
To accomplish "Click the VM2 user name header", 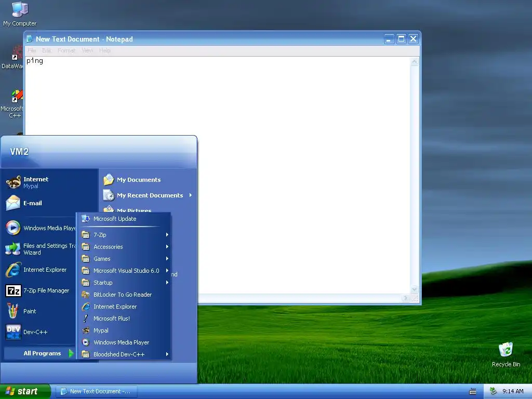I will click(x=19, y=152).
